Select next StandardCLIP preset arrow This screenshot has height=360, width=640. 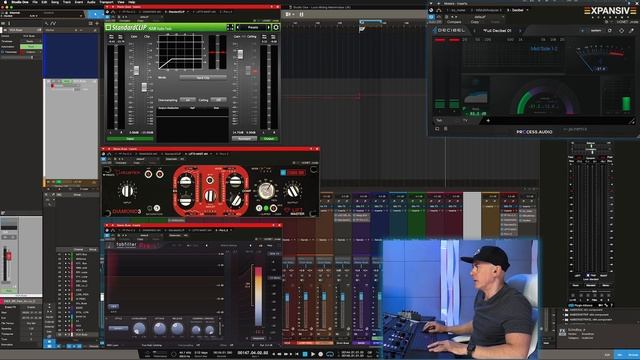[268, 27]
